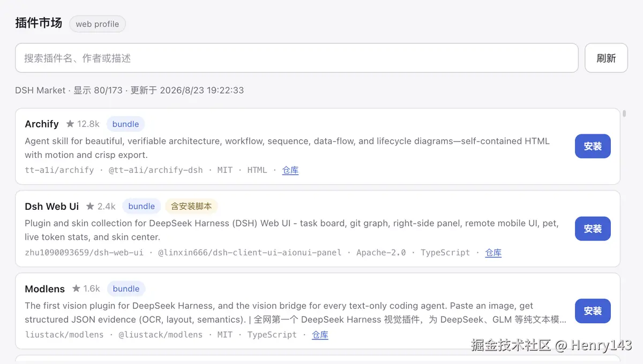Click the @liustack/modlens package text

(x=161, y=335)
